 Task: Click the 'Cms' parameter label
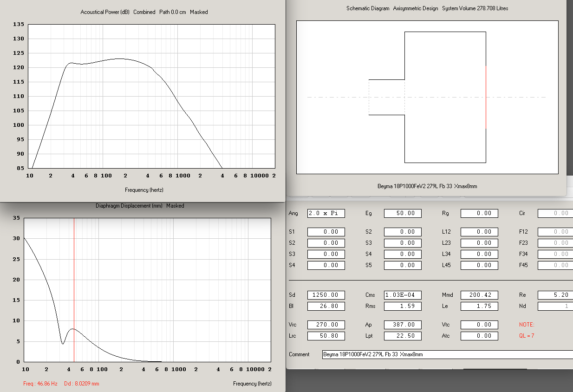point(371,295)
